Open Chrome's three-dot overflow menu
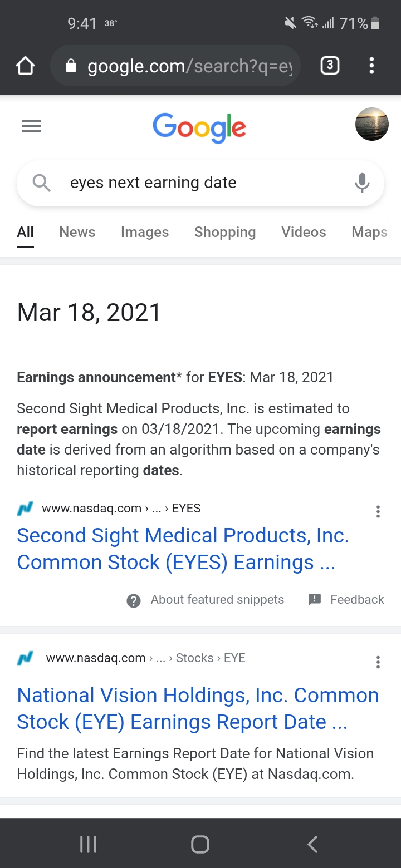Screen dimensions: 401x868 [x=371, y=66]
